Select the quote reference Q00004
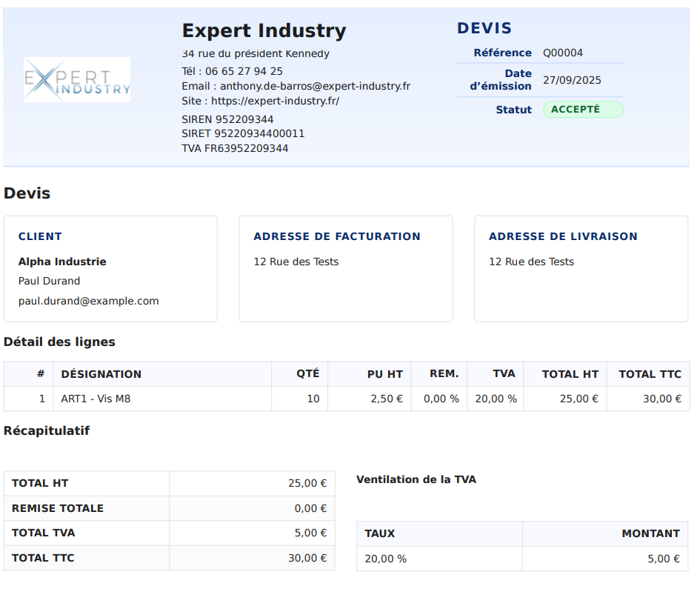 562,53
